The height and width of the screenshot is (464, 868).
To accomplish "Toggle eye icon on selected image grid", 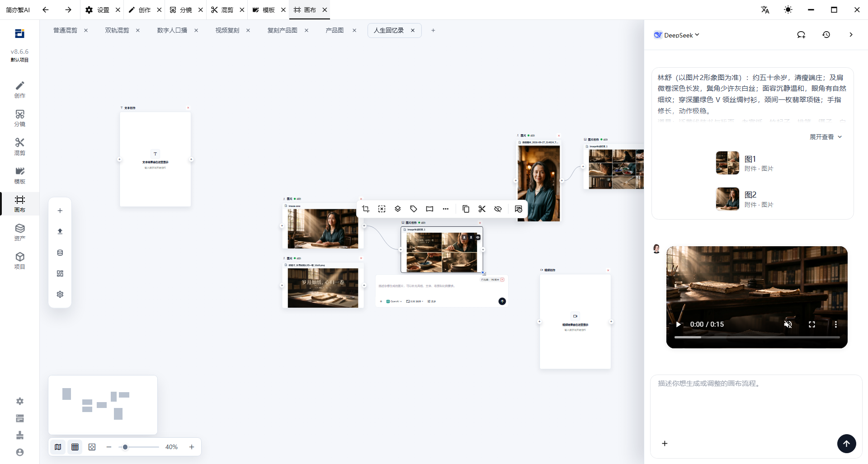I will [477, 237].
